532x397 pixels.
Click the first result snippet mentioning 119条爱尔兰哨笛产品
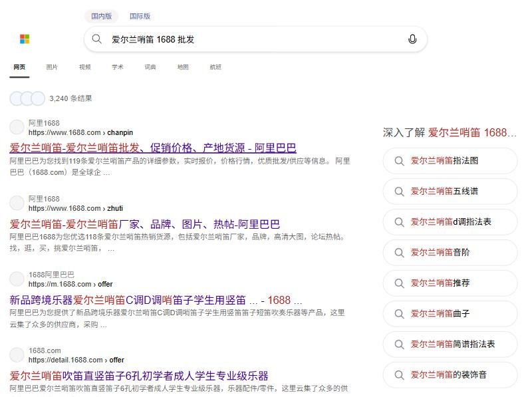point(180,166)
